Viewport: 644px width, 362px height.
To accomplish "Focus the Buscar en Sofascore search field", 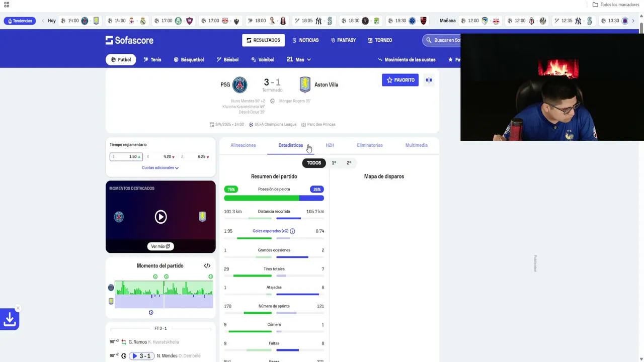I will 443,40.
